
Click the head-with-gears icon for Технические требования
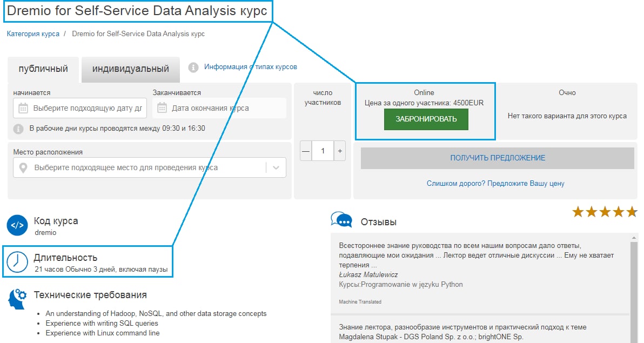tap(17, 299)
